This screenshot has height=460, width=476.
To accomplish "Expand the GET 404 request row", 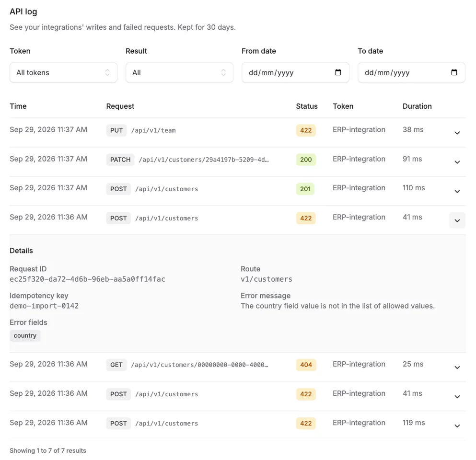I will 457,367.
